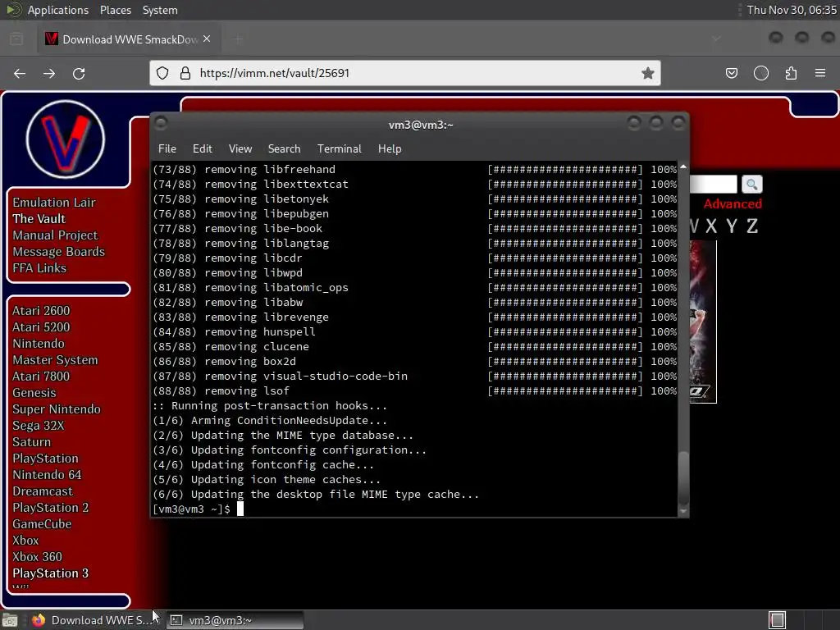This screenshot has height=630, width=840.
Task: Click the terminal scrollbar down arrow
Action: (683, 511)
